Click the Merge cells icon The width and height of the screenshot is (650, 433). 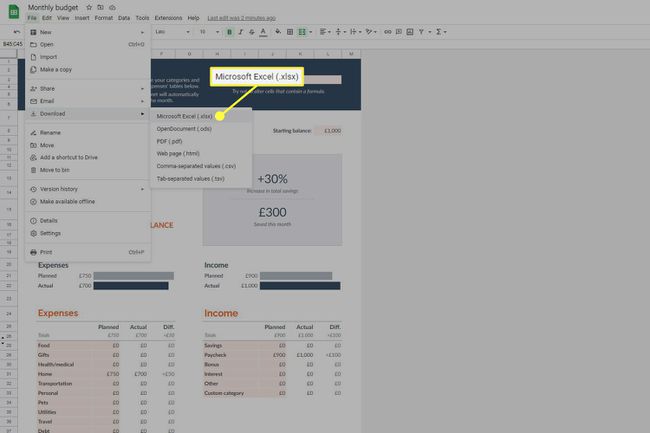[302, 32]
